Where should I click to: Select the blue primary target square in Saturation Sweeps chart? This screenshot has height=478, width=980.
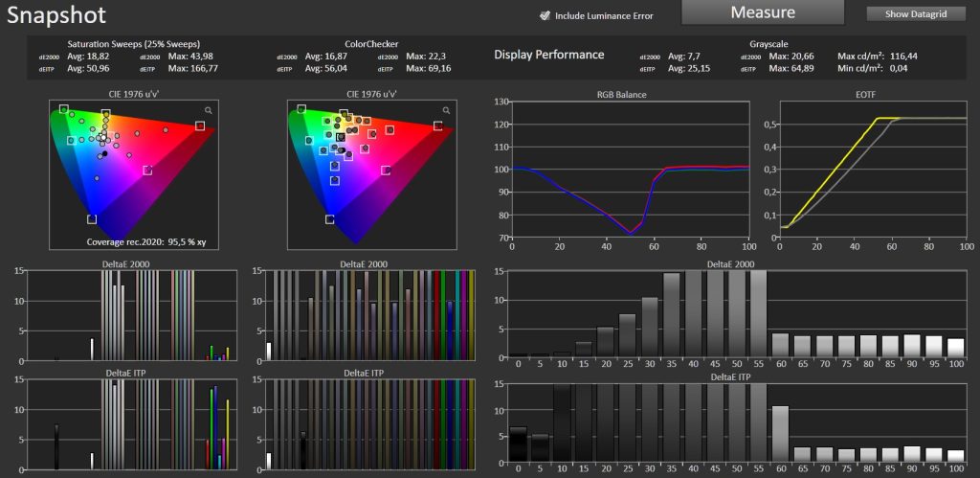click(x=92, y=219)
